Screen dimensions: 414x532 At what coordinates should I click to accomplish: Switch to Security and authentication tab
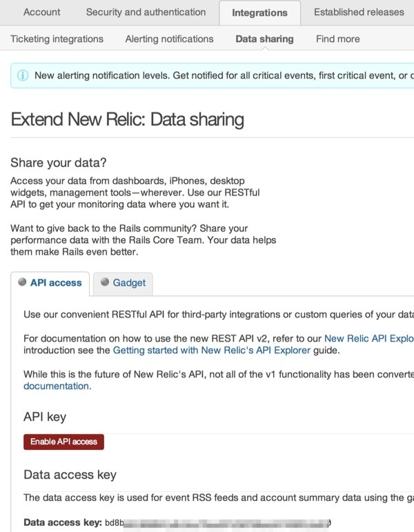146,12
